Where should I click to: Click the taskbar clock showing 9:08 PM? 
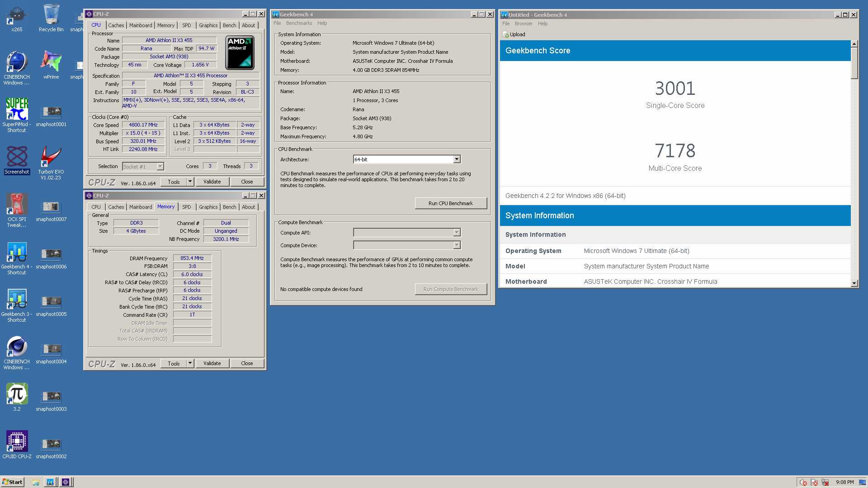pos(844,482)
